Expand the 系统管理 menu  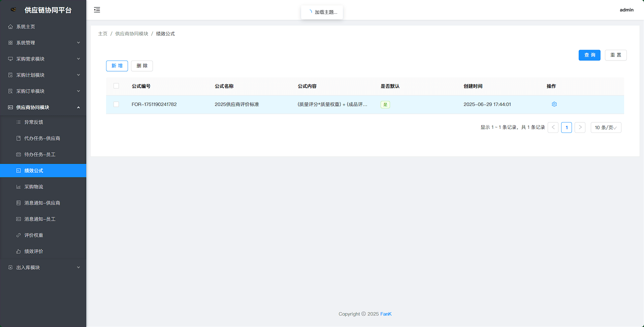(43, 43)
